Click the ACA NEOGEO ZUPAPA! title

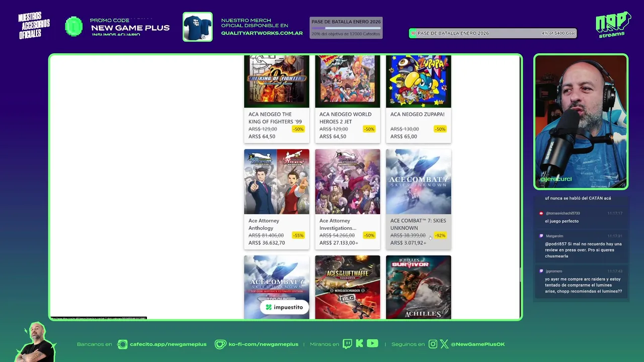[417, 114]
